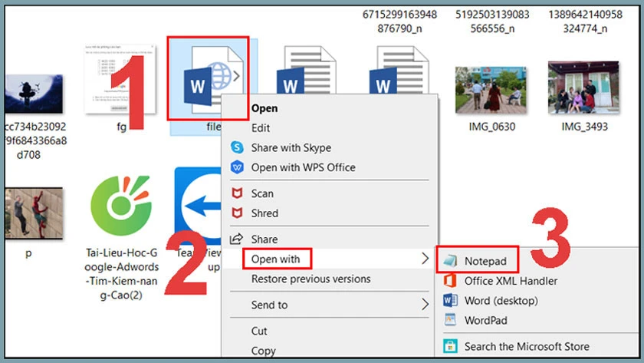Choose Scan in the context menu
This screenshot has width=644, height=363.
tap(262, 193)
